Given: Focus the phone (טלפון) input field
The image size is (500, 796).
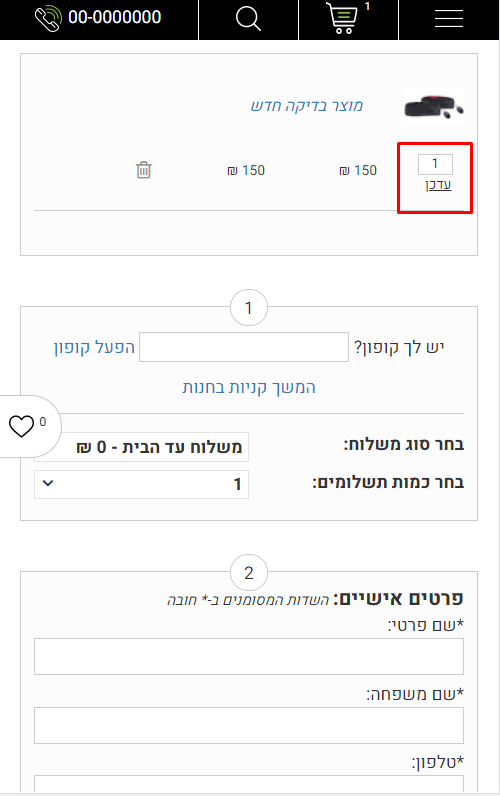Looking at the screenshot, I should 249,784.
